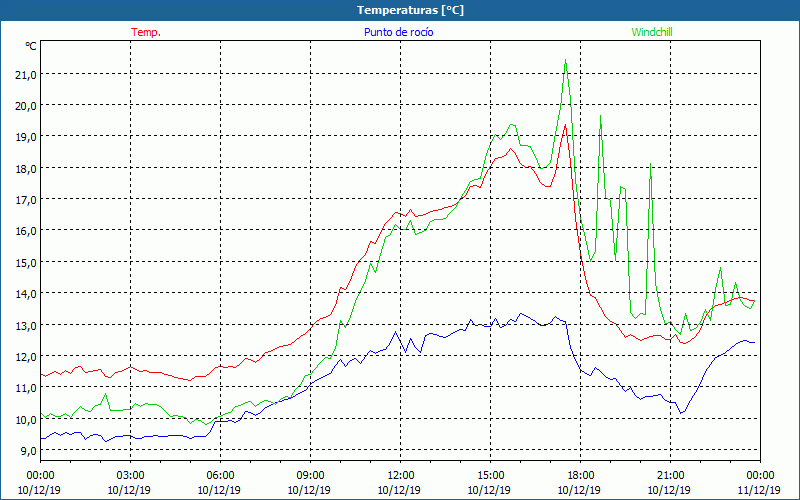Image resolution: width=800 pixels, height=500 pixels.
Task: Click the 15,0 y-axis value
Action: (26, 263)
